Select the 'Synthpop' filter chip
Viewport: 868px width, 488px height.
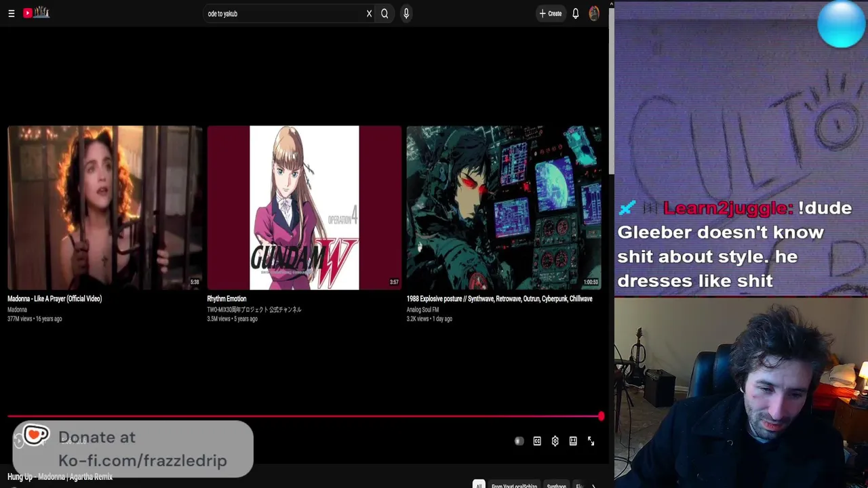click(x=556, y=485)
